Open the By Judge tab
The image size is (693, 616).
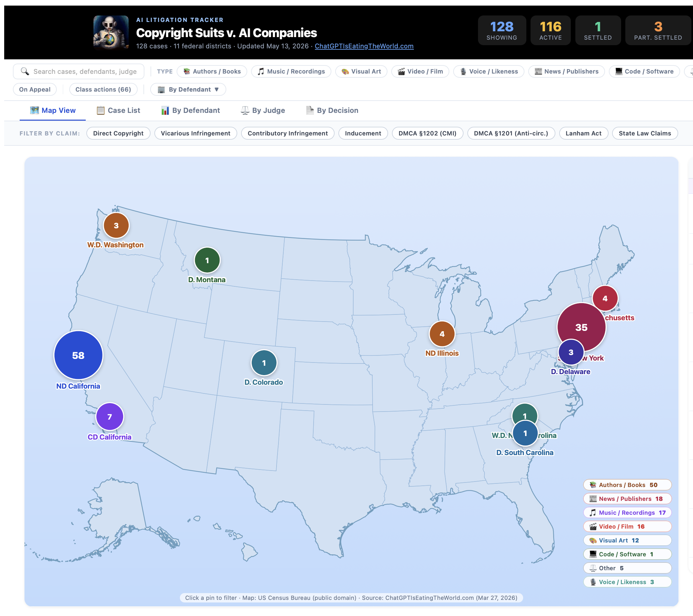pos(263,110)
